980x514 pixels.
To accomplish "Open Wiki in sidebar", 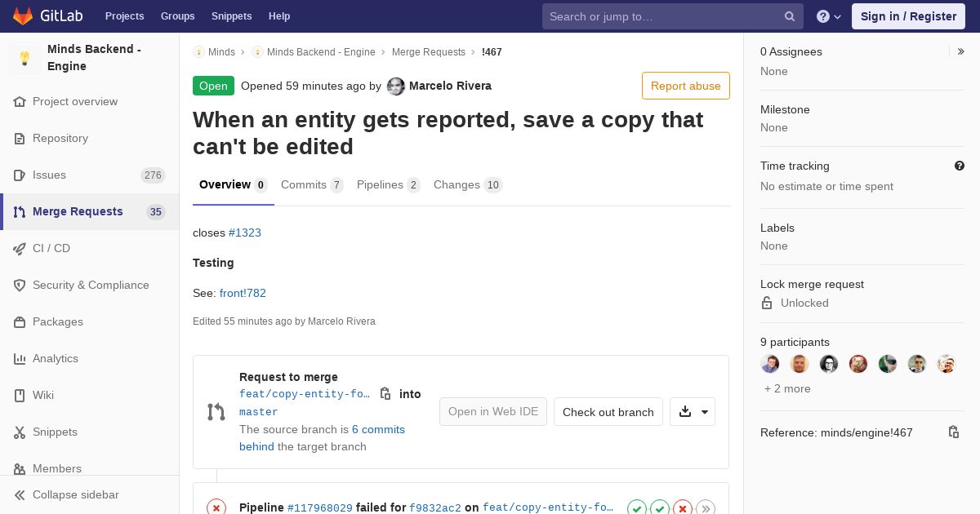I will point(43,395).
